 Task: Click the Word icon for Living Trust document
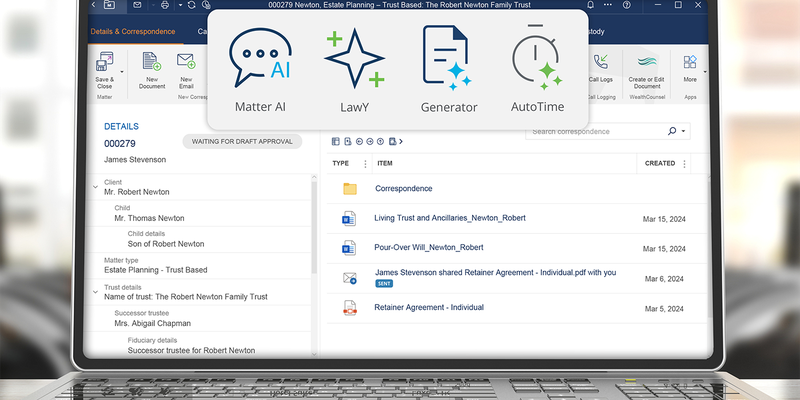(x=349, y=218)
